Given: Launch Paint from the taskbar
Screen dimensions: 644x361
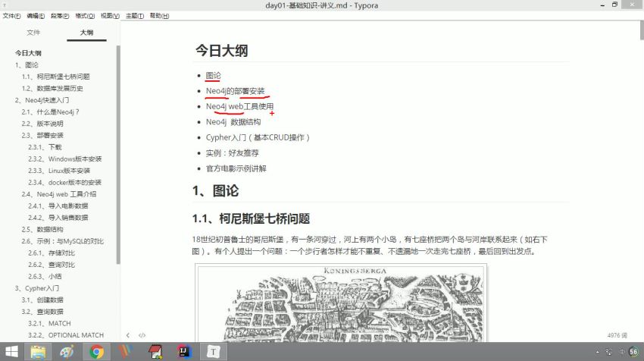Looking at the screenshot, I should (67, 352).
